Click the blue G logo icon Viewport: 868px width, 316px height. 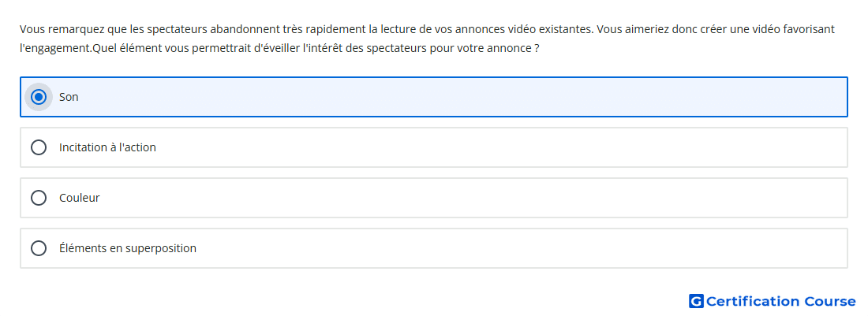coord(696,301)
